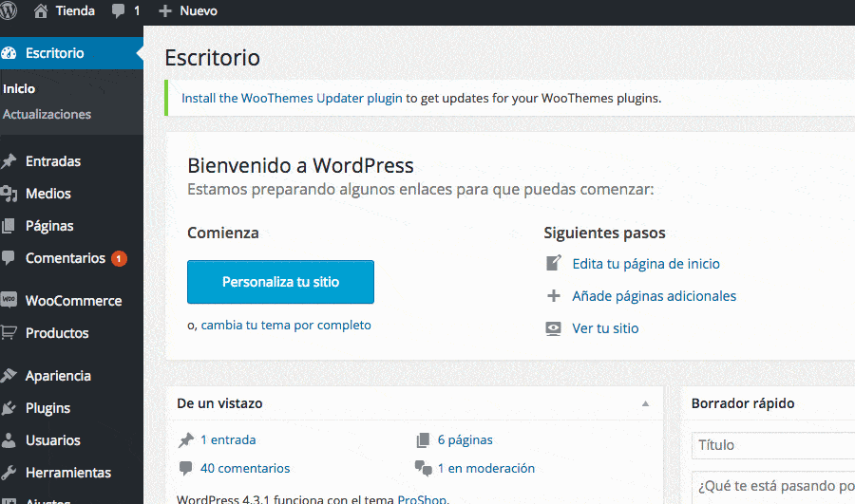Click the home icon next to Tienda
This screenshot has width=855, height=504.
point(40,10)
